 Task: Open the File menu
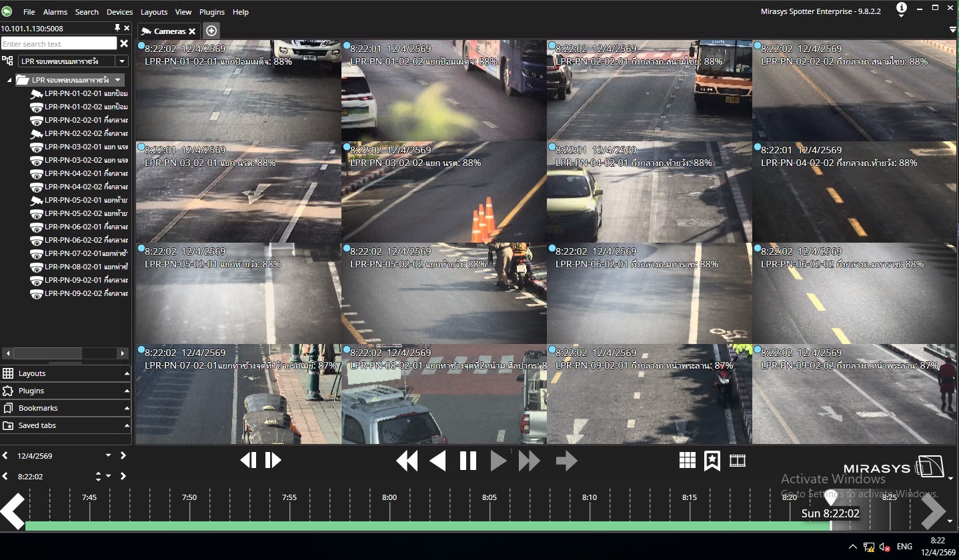(29, 12)
